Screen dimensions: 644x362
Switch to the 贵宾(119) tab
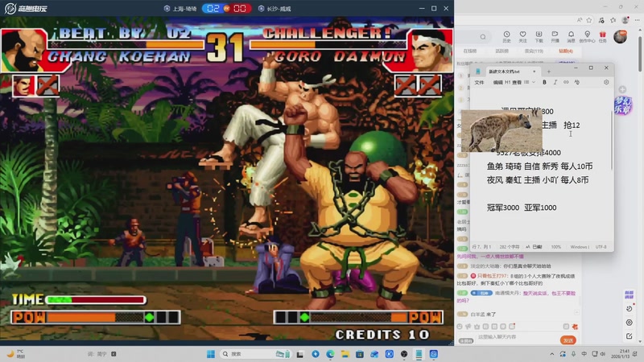tap(534, 51)
